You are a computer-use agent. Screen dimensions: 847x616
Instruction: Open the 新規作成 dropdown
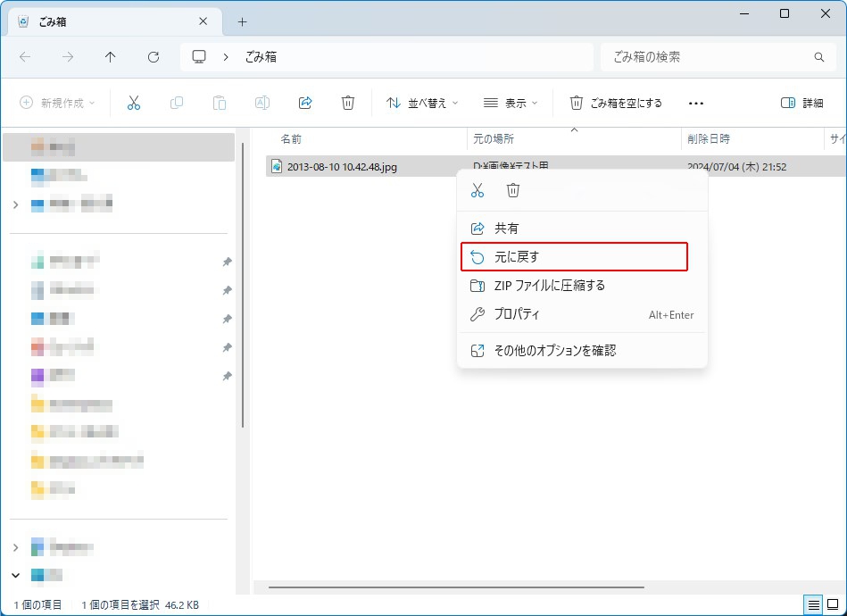coord(57,103)
